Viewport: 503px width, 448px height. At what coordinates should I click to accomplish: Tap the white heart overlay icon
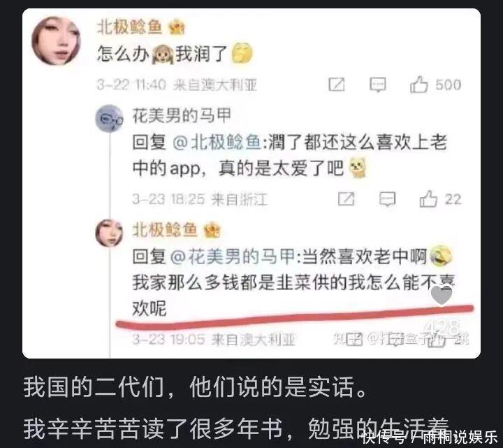pos(441,295)
